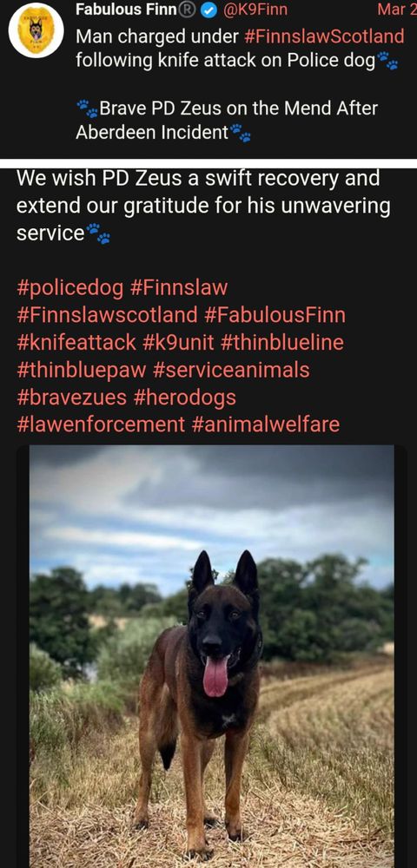
Task: Open the #thinbluepaw hashtag
Action: (x=82, y=371)
